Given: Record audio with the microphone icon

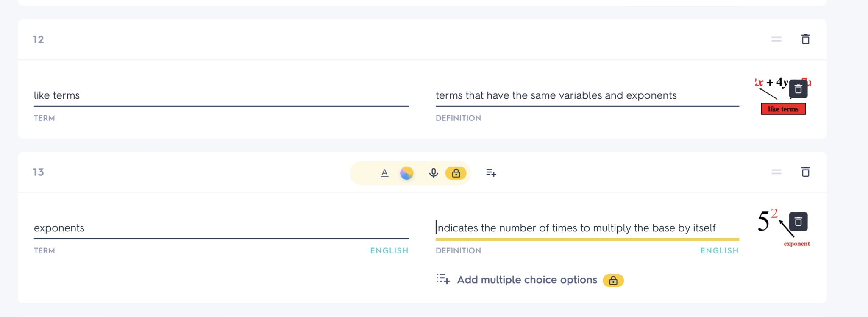Looking at the screenshot, I should point(433,173).
